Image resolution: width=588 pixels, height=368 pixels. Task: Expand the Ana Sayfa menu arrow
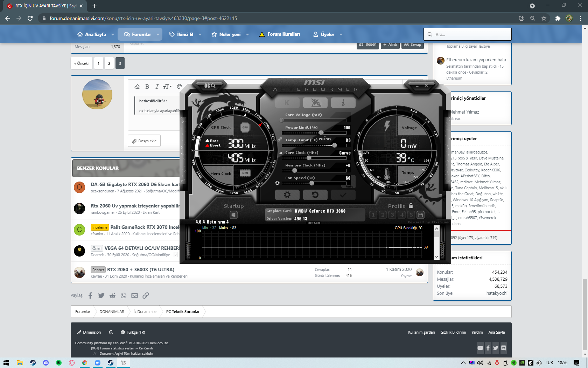click(x=113, y=34)
